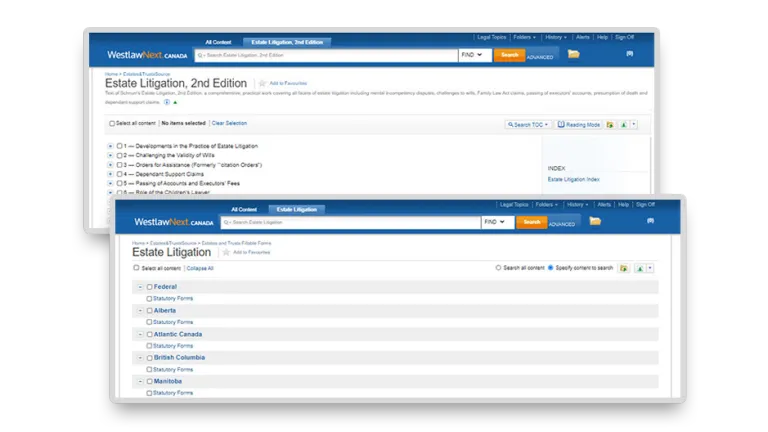Check the Federal checkbox
The width and height of the screenshot is (768, 432).
coord(149,287)
